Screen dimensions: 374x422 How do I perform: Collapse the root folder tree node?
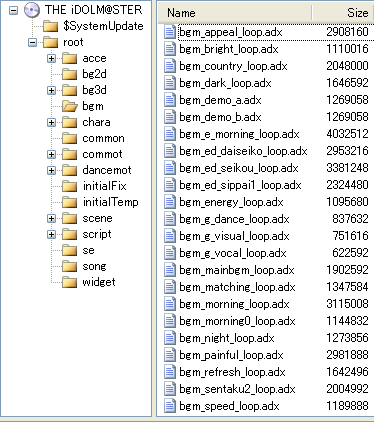pos(32,42)
